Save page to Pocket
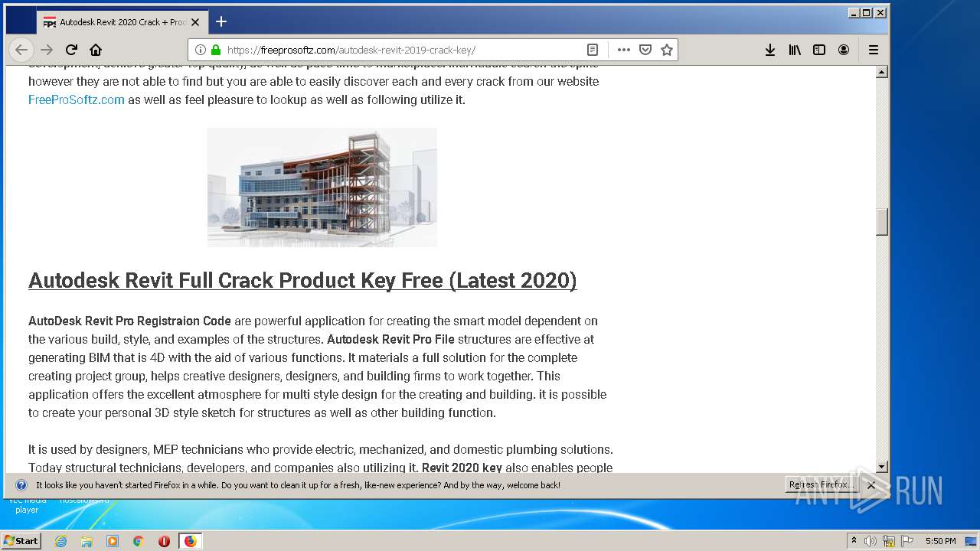 coord(645,50)
